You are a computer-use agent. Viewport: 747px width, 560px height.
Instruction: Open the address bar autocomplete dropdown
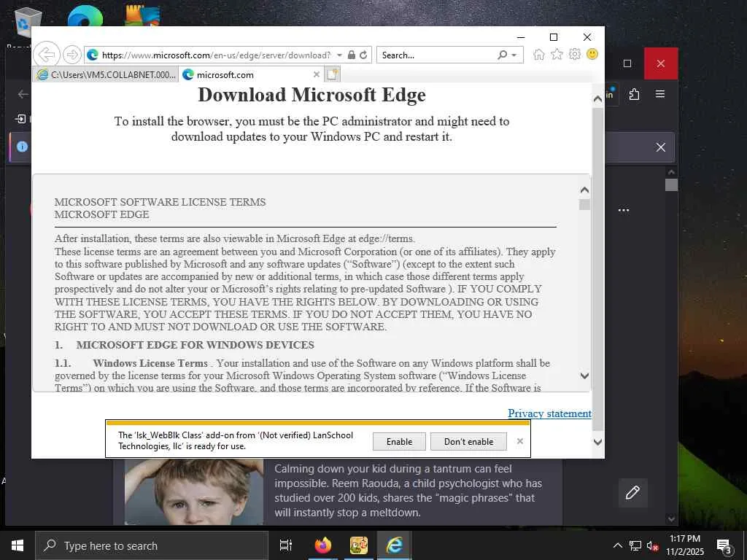pyautogui.click(x=339, y=55)
